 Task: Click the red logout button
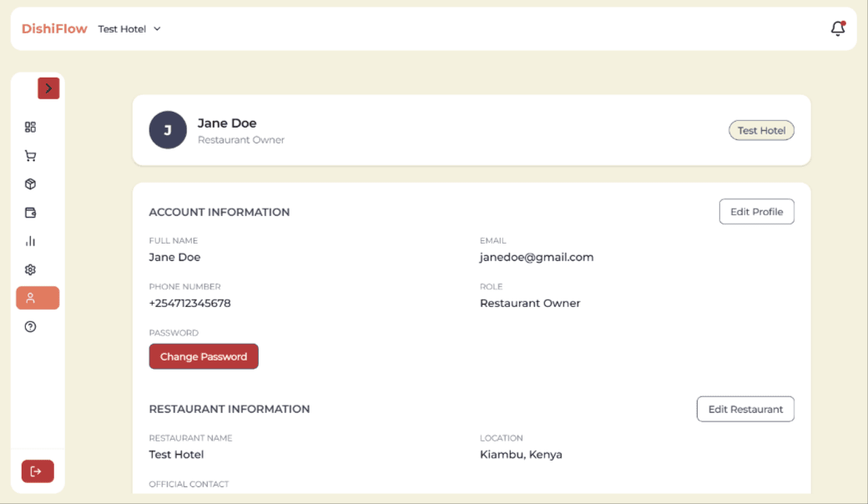coord(38,471)
